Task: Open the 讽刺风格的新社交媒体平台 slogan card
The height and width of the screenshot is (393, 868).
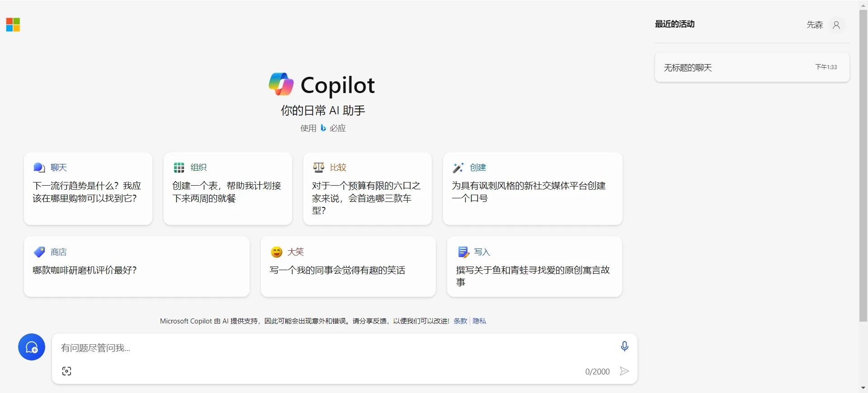Action: point(533,188)
